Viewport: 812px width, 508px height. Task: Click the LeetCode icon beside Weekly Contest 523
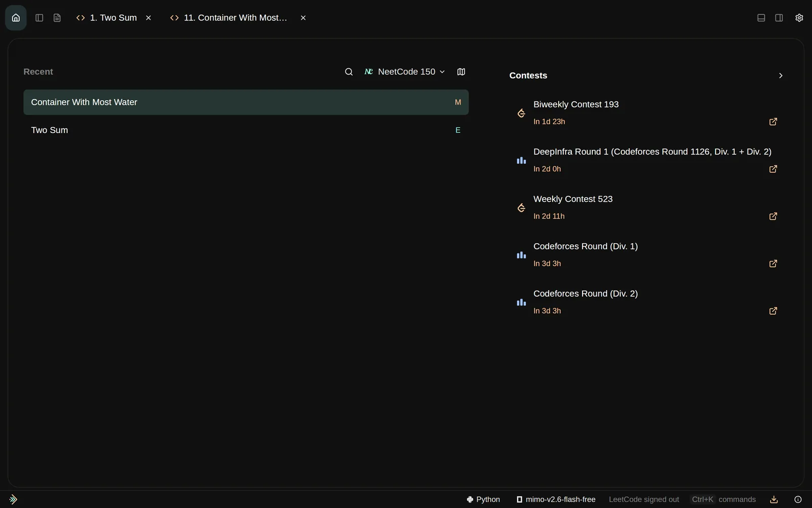pos(521,208)
